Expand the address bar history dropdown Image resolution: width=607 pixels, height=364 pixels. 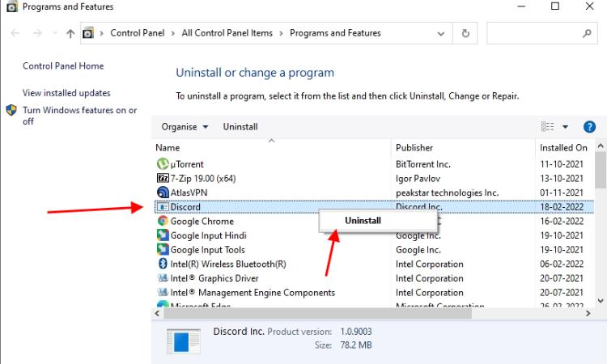(440, 34)
